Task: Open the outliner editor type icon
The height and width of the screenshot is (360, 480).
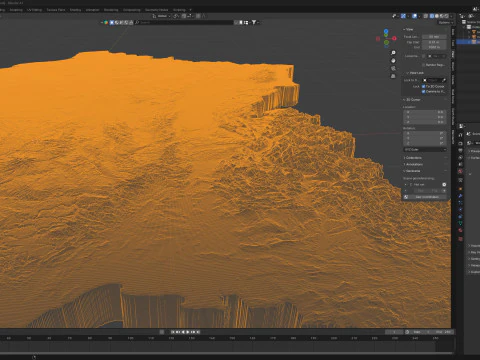Action: point(463,16)
